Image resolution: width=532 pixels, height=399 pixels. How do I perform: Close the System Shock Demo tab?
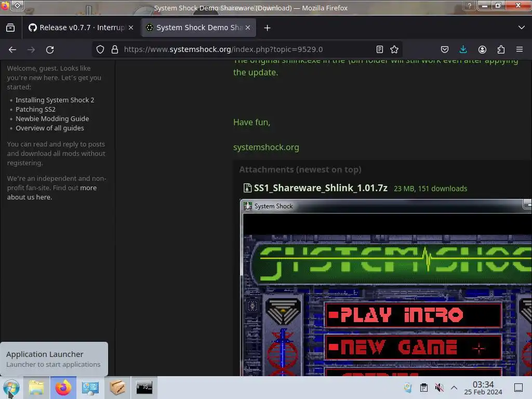[x=248, y=28]
